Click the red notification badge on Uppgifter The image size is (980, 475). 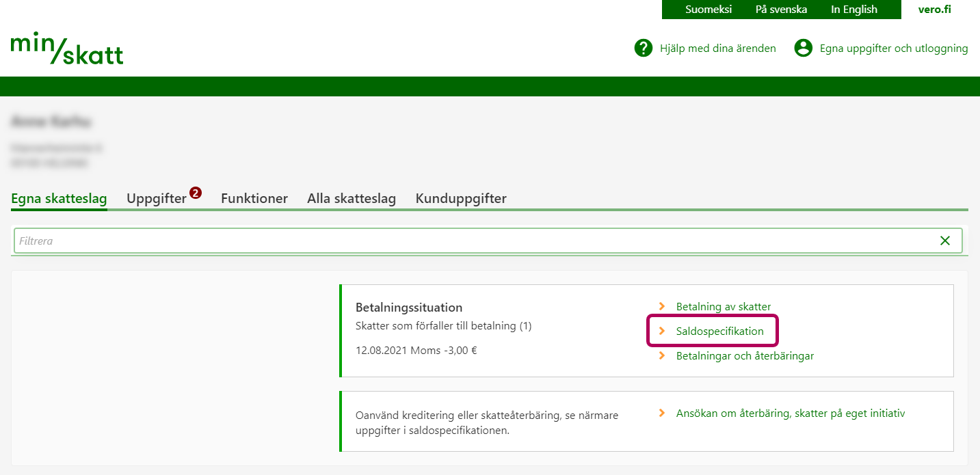(196, 193)
